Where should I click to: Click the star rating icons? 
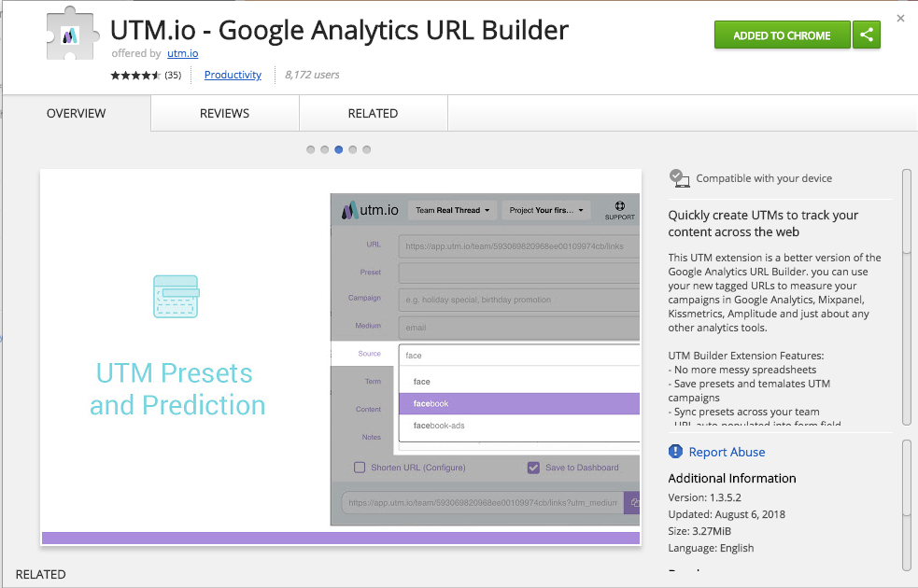tap(135, 75)
